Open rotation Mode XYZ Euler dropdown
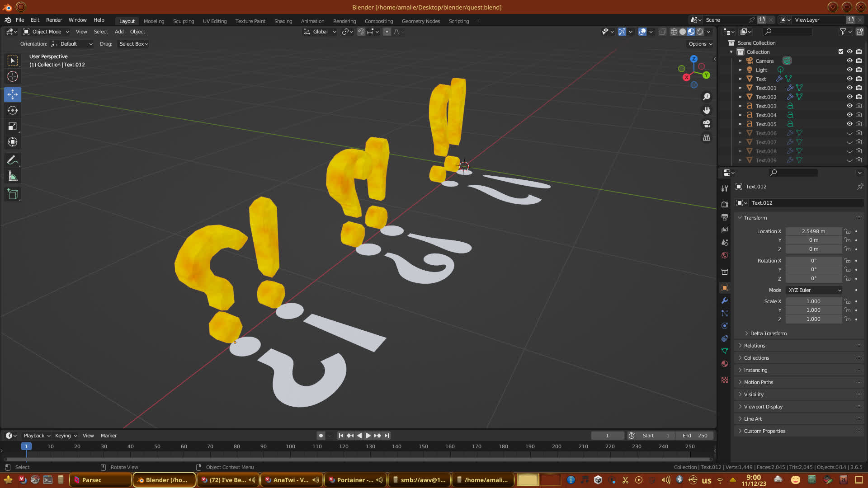 (814, 290)
